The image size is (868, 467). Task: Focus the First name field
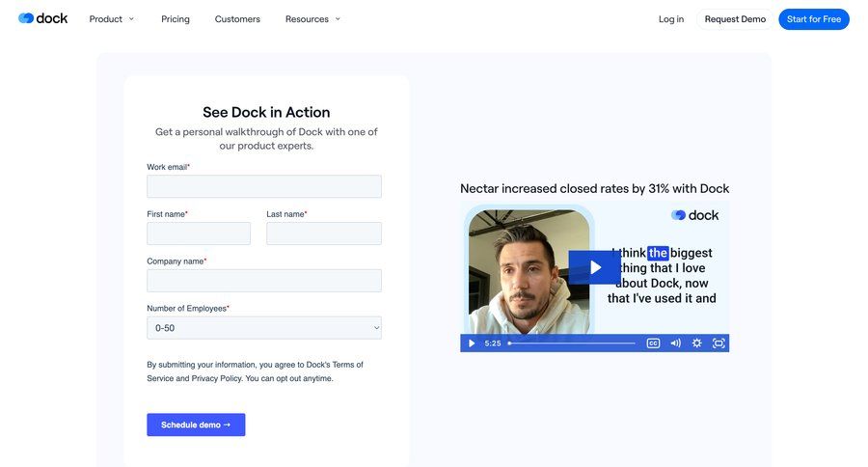click(198, 233)
